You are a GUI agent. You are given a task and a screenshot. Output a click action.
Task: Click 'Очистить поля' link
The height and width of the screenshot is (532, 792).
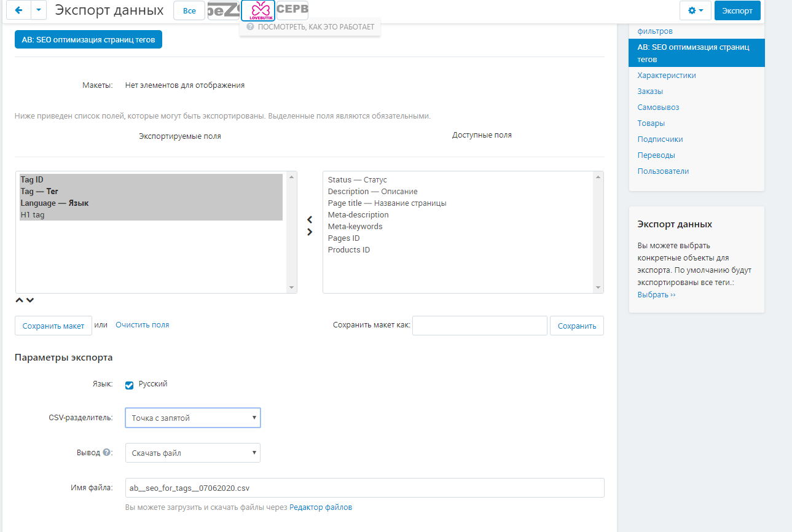coord(142,325)
